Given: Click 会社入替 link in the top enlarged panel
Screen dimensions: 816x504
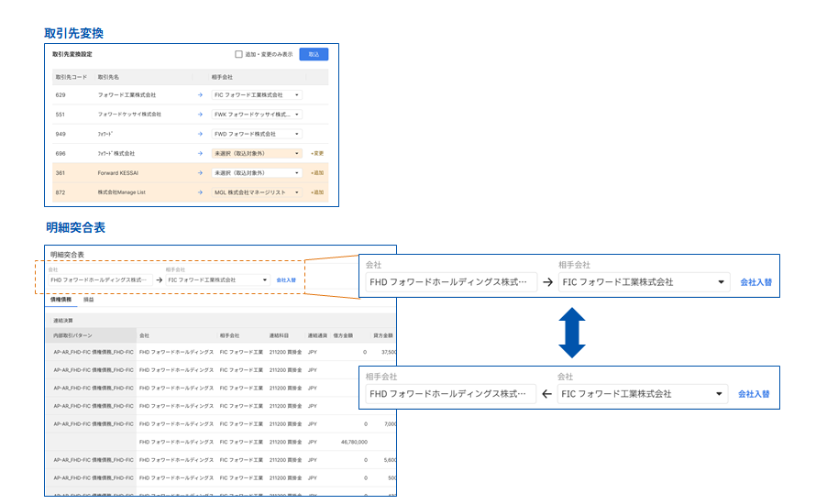Looking at the screenshot, I should pyautogui.click(x=755, y=282).
